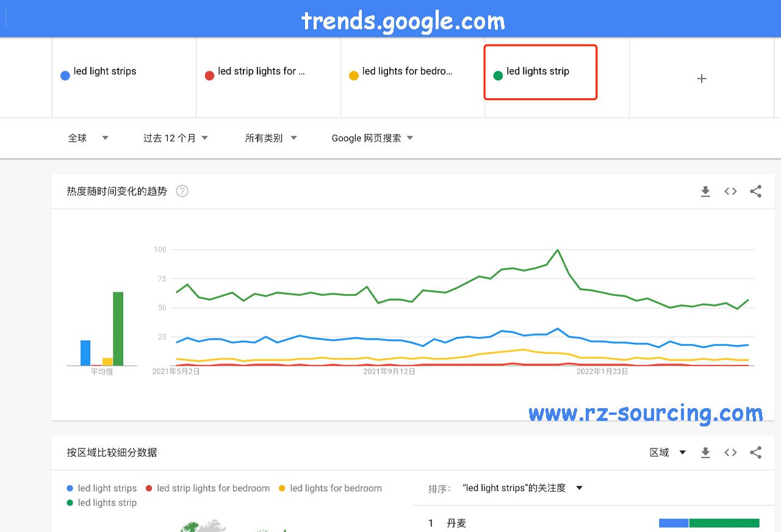Screen dimensions: 781x532
Task: Click legend entry "led strip lights for bedroom"
Action: pos(207,488)
